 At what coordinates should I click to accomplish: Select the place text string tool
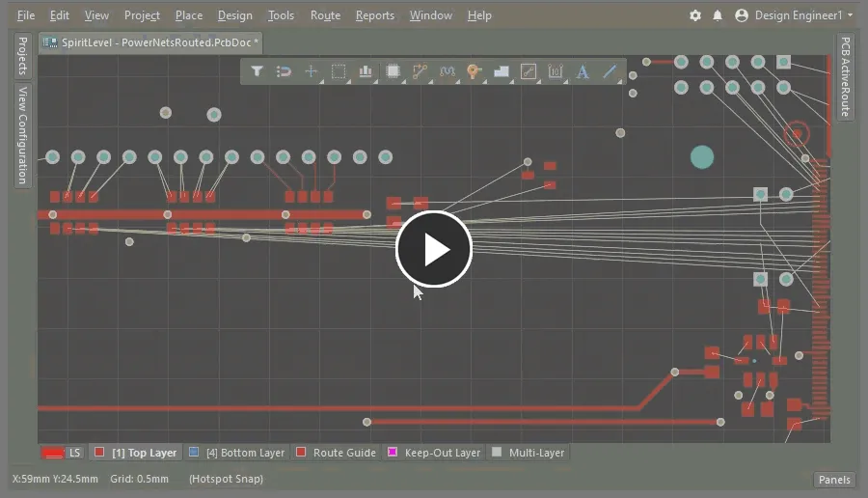[x=583, y=71]
